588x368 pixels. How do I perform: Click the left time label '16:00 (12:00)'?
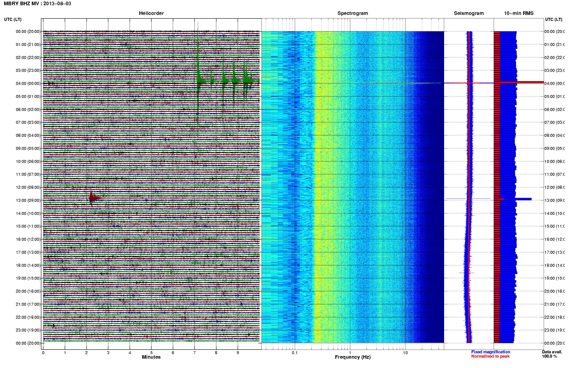[x=28, y=239]
